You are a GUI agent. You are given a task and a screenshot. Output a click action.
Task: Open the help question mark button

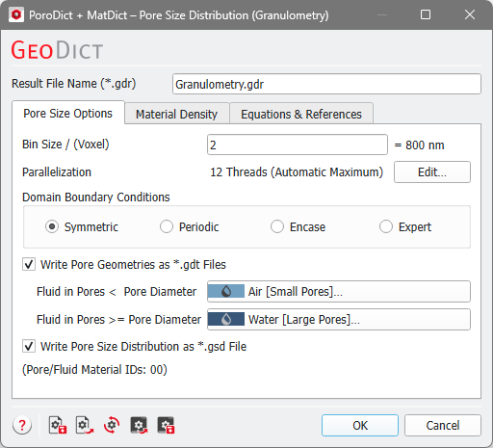(22, 425)
